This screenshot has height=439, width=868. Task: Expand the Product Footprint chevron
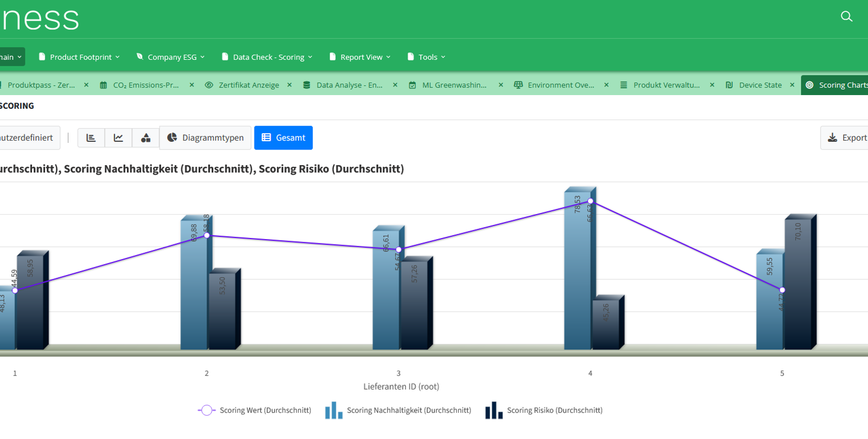(x=117, y=57)
